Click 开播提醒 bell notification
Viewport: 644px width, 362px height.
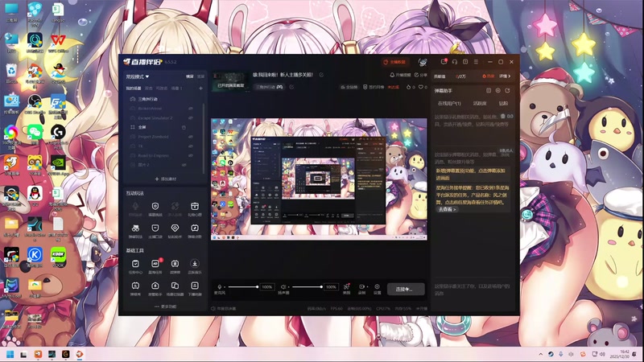point(400,75)
